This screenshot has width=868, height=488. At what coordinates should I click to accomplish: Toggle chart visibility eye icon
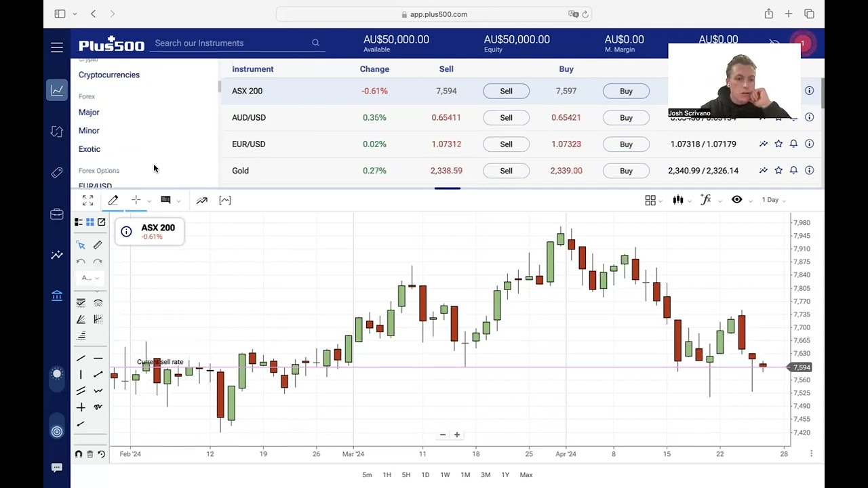(x=736, y=200)
